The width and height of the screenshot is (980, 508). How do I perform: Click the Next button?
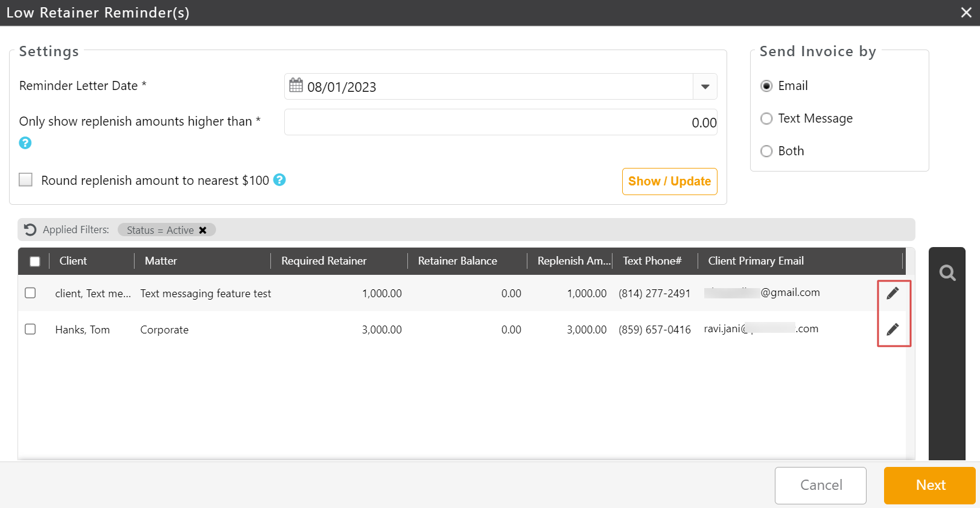tap(929, 485)
